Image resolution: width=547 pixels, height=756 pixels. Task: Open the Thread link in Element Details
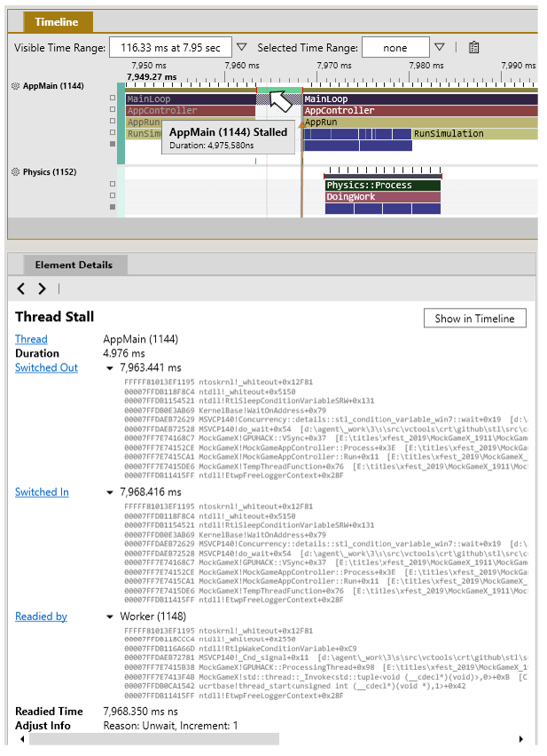(30, 339)
